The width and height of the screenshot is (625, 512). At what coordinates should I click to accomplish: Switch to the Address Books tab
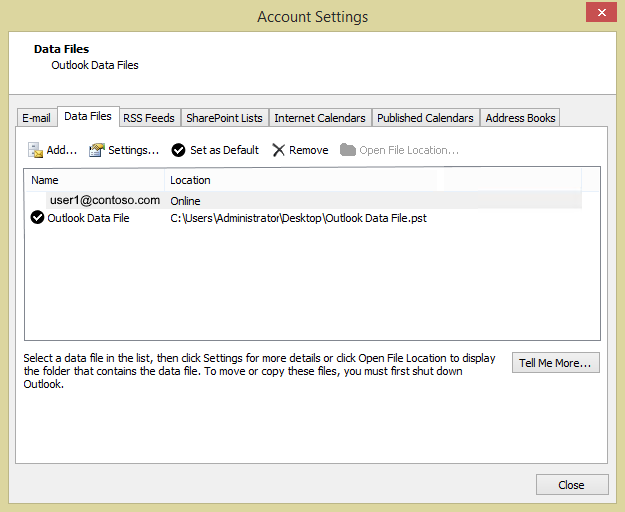(520, 118)
